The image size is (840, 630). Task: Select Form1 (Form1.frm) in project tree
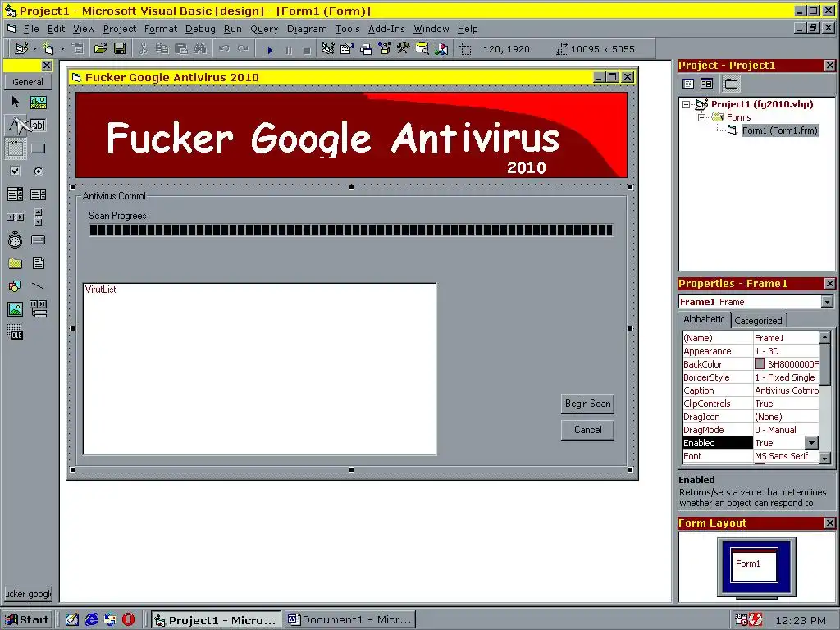pyautogui.click(x=779, y=130)
